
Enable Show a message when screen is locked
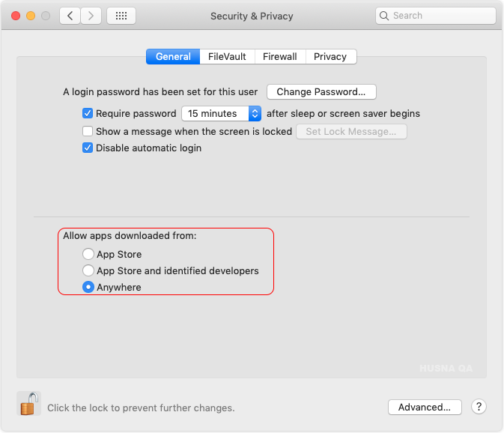88,131
